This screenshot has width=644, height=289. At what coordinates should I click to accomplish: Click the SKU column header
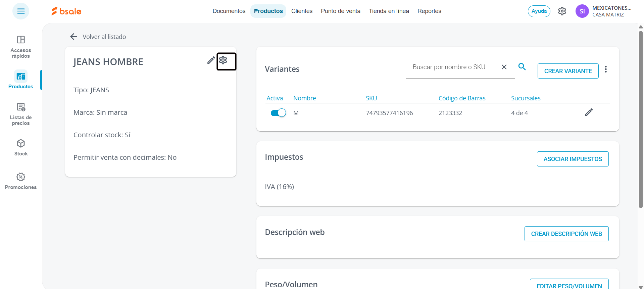point(371,98)
